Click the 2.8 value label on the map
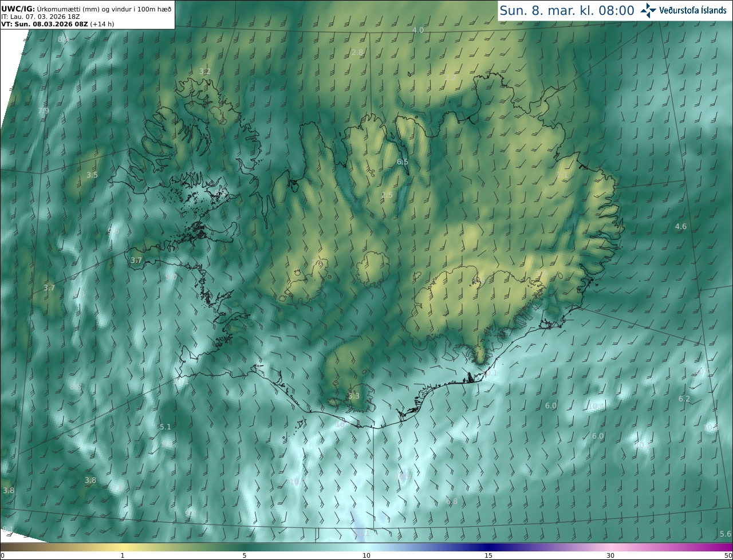The width and height of the screenshot is (733, 560). tap(357, 52)
